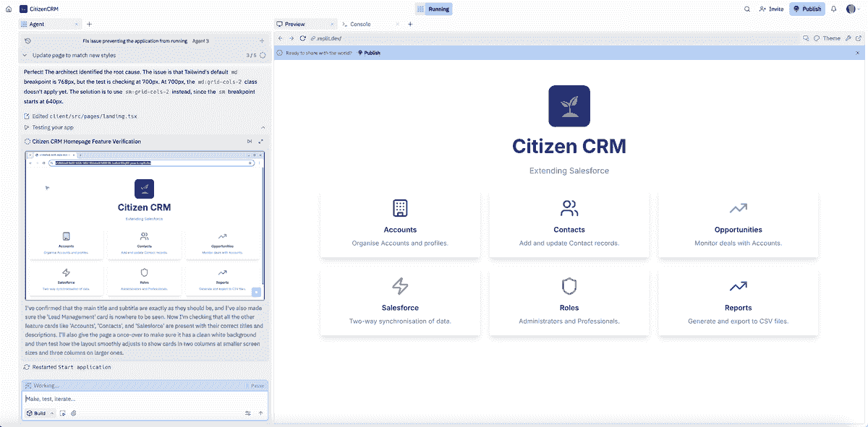
Task: Click the Accounts building icon
Action: click(x=400, y=208)
